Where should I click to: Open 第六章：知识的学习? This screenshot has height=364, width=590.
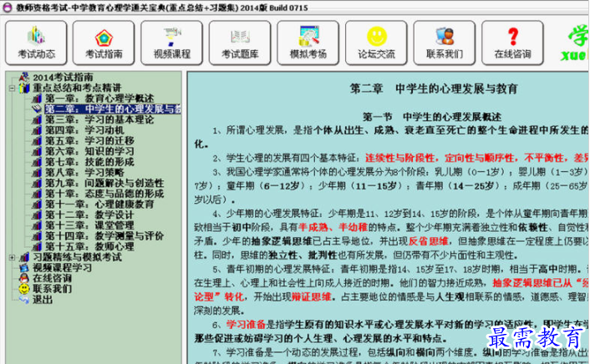(90, 151)
